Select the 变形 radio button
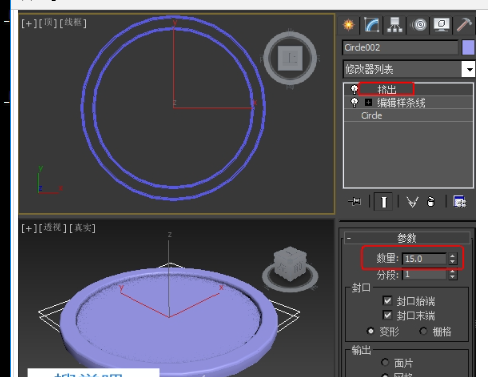488x377 pixels. 370,331
